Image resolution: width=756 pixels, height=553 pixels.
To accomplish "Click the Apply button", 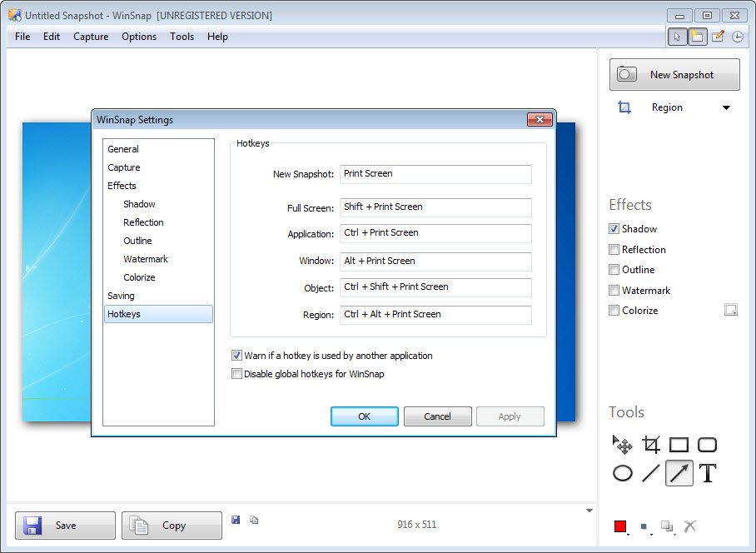I will pos(510,416).
